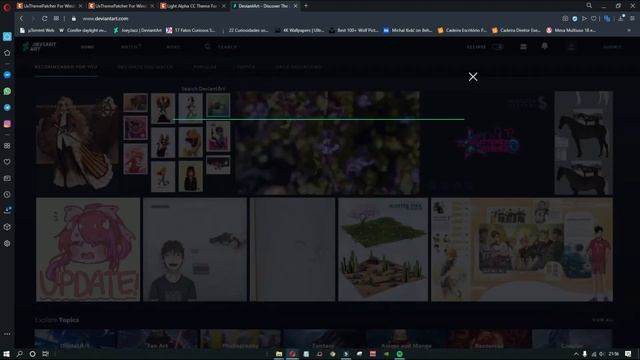Open the Mesa Multiuso bookmark
Viewport: 640px width, 360px height.
tap(571, 30)
